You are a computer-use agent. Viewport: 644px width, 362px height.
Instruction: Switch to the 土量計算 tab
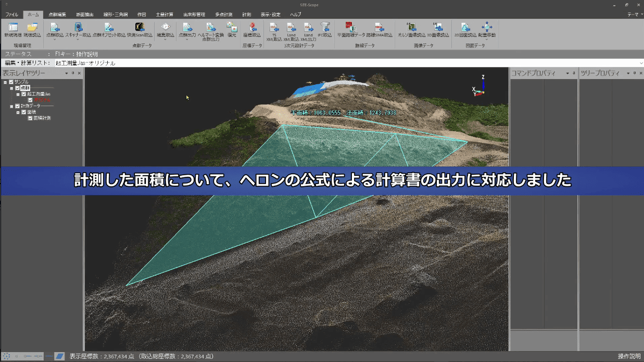(165, 15)
